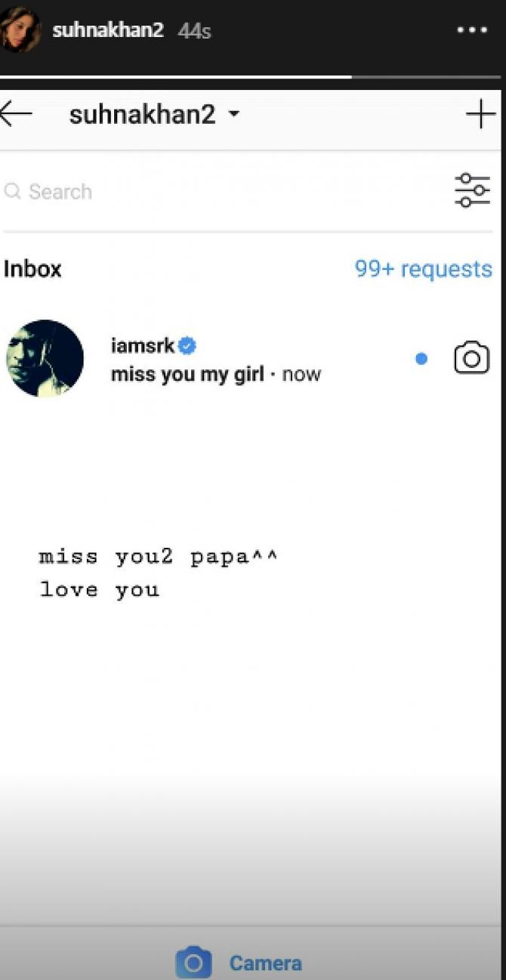506x980 pixels.
Task: Open the 99+ requests link
Action: point(423,269)
